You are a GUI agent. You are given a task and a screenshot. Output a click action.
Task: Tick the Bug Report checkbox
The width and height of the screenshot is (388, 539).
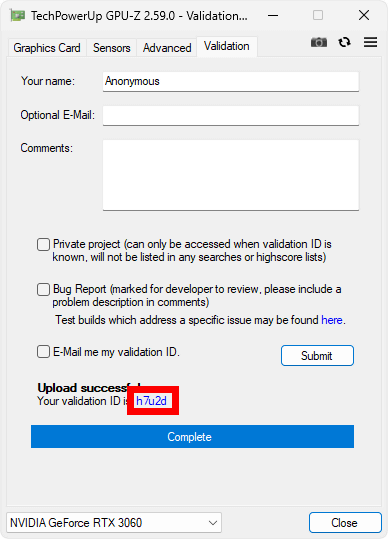tap(43, 289)
